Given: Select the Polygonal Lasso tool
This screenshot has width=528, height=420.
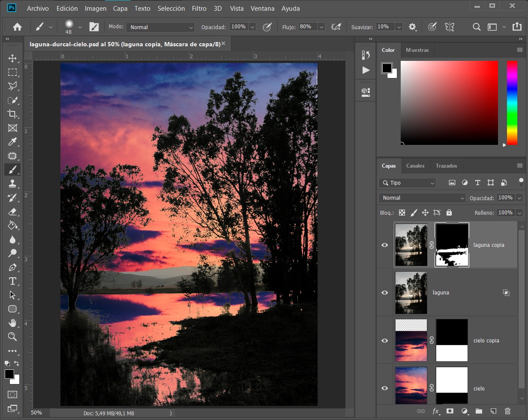Looking at the screenshot, I should (12, 86).
